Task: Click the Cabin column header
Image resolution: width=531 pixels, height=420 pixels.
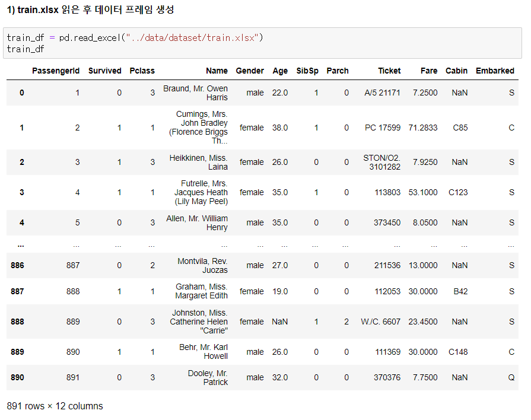Action: pos(456,71)
